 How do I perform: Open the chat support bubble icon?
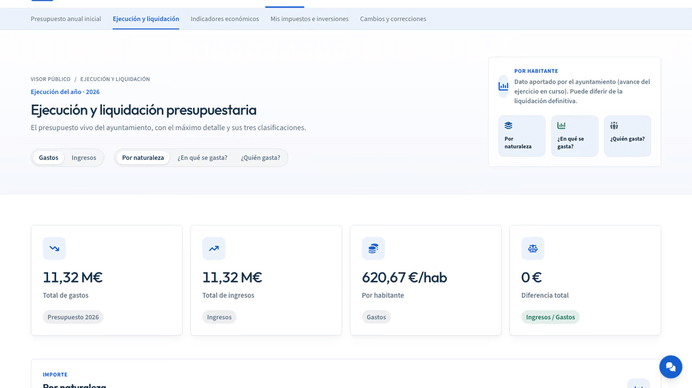[670, 367]
